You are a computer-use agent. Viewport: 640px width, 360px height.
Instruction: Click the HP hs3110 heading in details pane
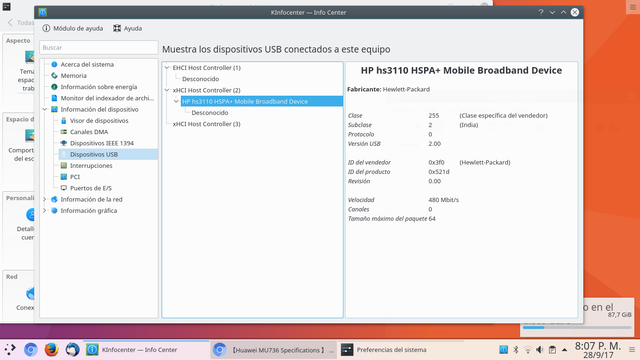click(461, 71)
